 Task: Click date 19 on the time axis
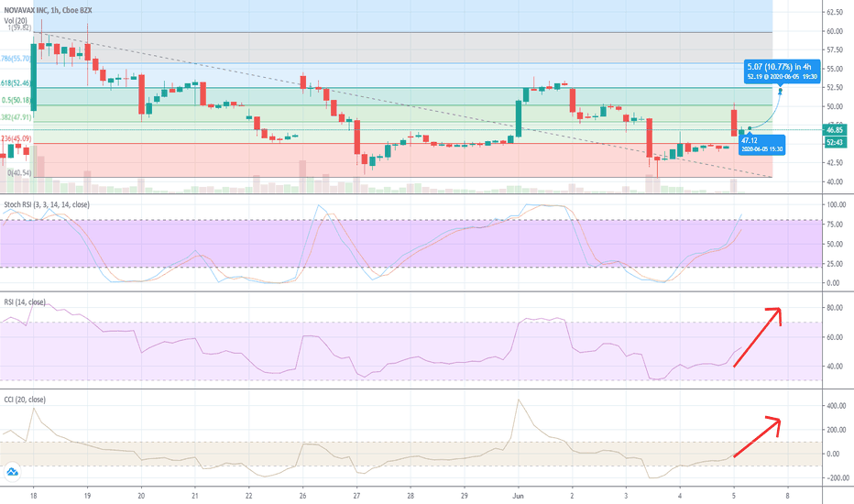coord(87,496)
